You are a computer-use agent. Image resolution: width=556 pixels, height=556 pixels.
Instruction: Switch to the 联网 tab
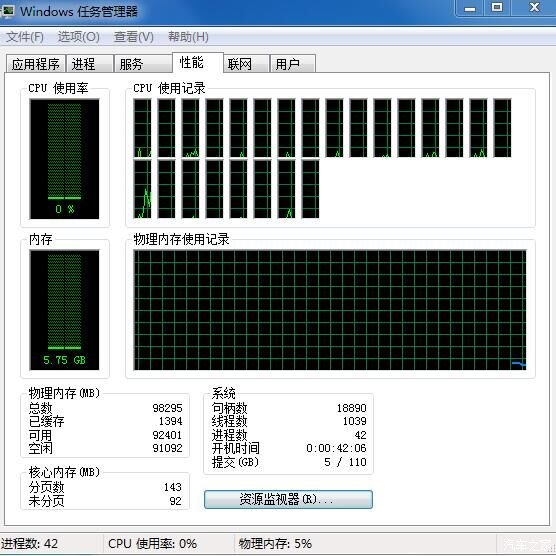[246, 64]
